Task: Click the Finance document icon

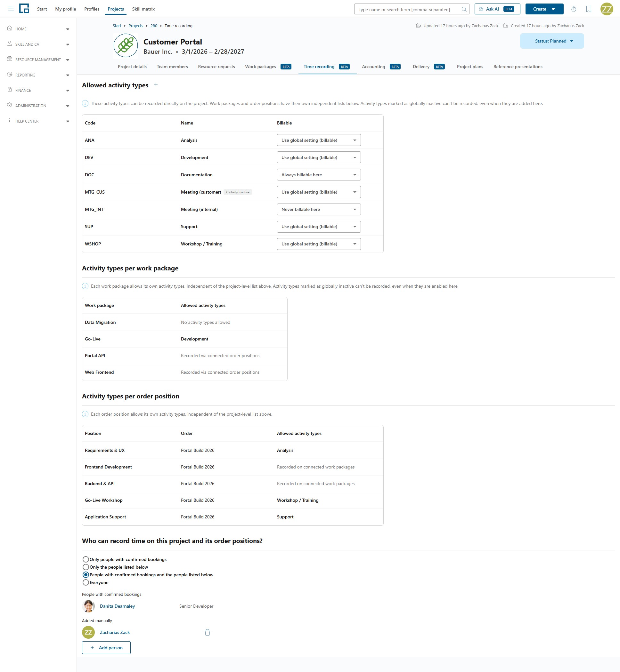Action: coord(10,90)
